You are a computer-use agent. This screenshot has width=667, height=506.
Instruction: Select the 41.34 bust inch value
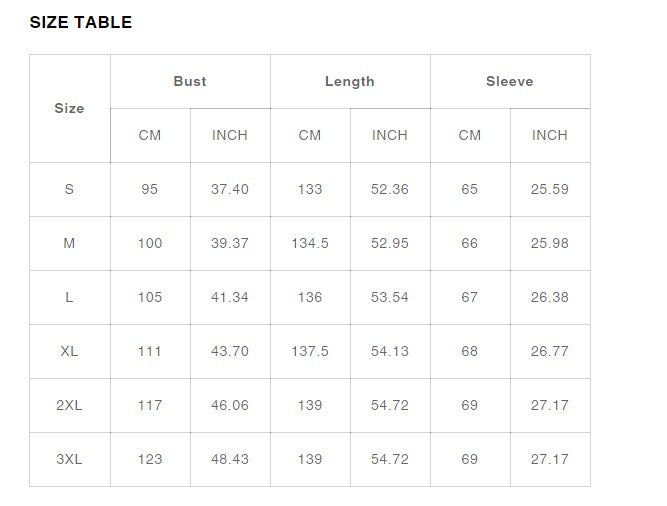[230, 297]
